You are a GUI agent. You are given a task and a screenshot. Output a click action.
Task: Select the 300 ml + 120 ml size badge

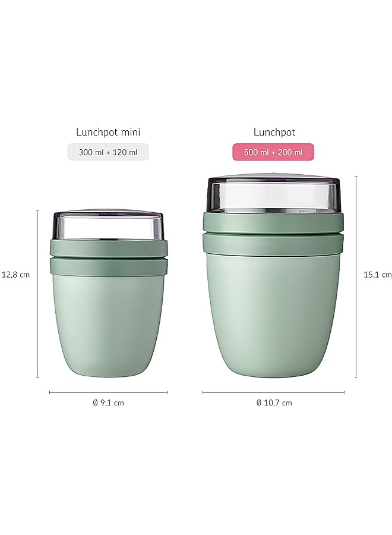click(108, 152)
